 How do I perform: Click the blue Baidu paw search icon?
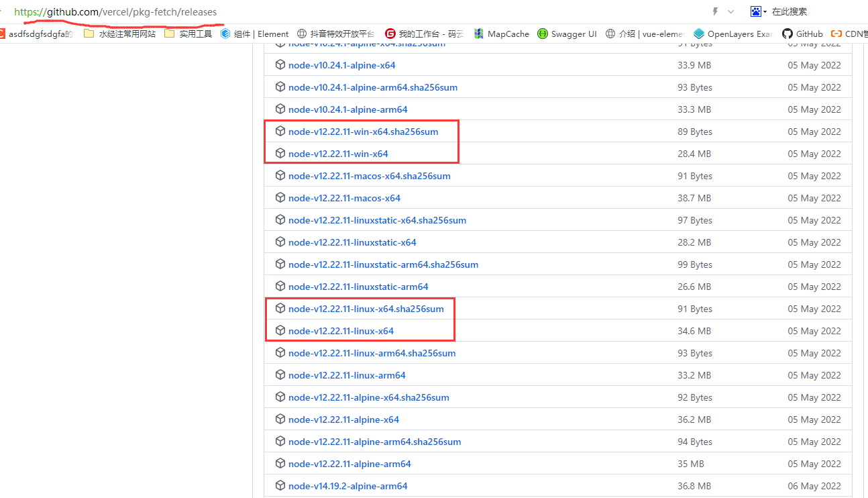(755, 11)
